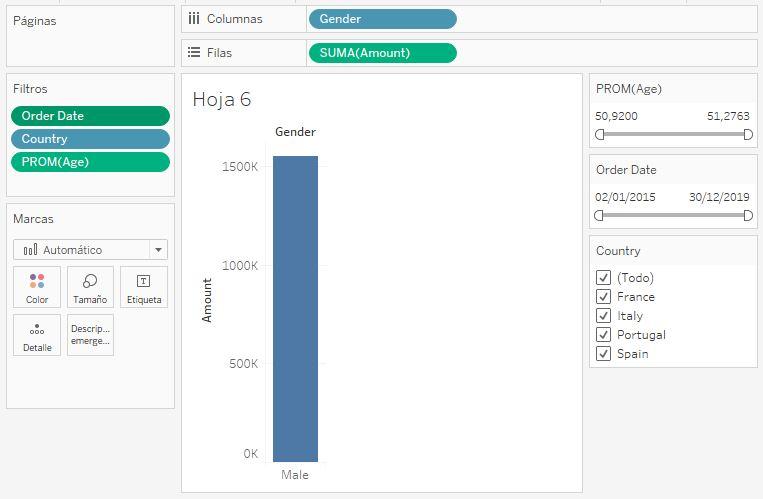Screen dimensions: 763x499
Task: Click the Filas shelf icon
Action: pos(194,53)
